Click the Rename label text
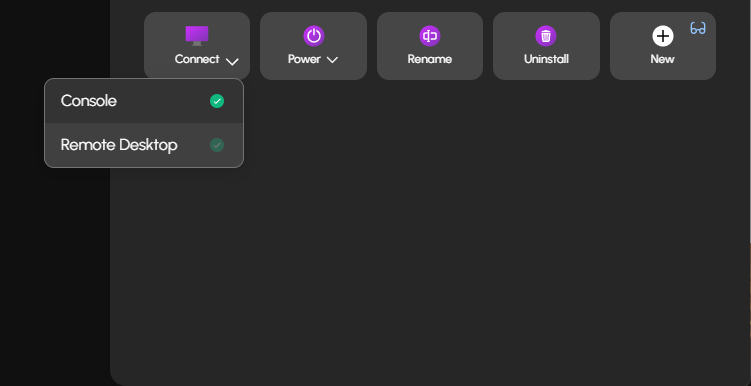This screenshot has width=751, height=386. pyautogui.click(x=430, y=59)
